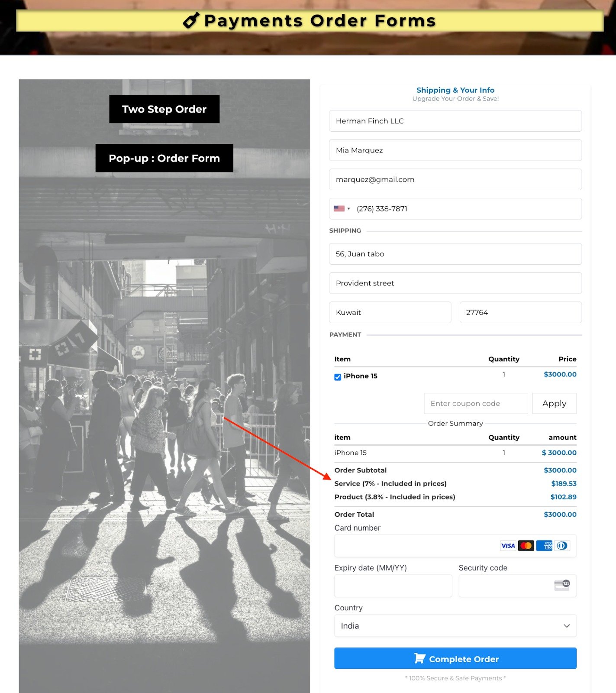Open the Pop-up : Order Form
This screenshot has width=616, height=693.
click(164, 158)
